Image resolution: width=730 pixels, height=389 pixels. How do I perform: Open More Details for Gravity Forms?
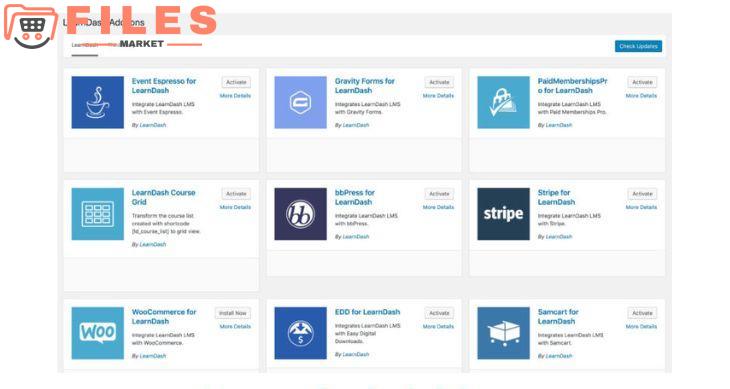click(438, 96)
